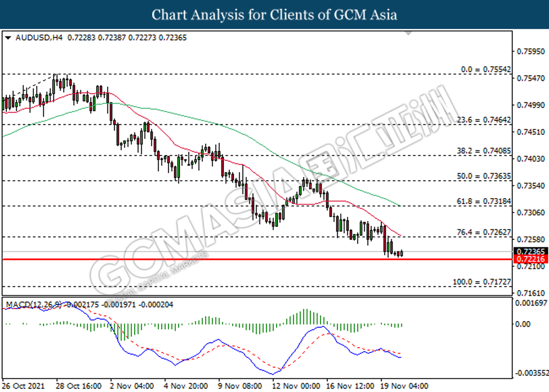The image size is (549, 392).
Task: Select the 19 Nov 04:00 time marker
Action: pos(404,386)
